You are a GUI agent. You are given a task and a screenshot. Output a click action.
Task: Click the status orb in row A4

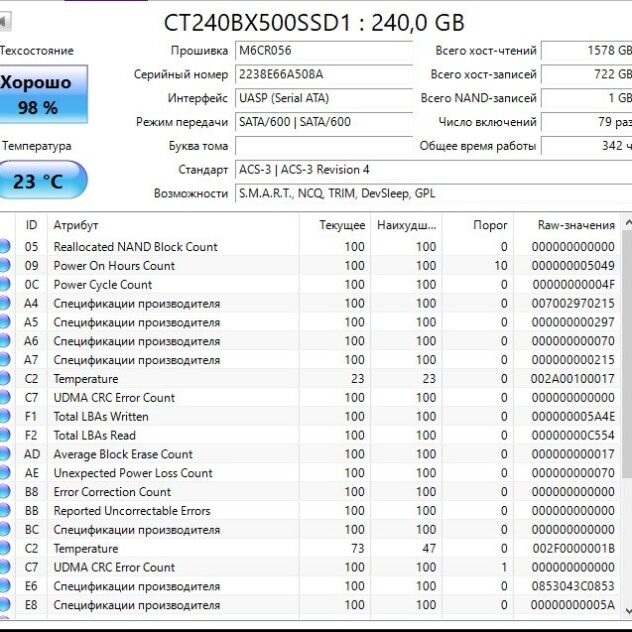(4, 303)
